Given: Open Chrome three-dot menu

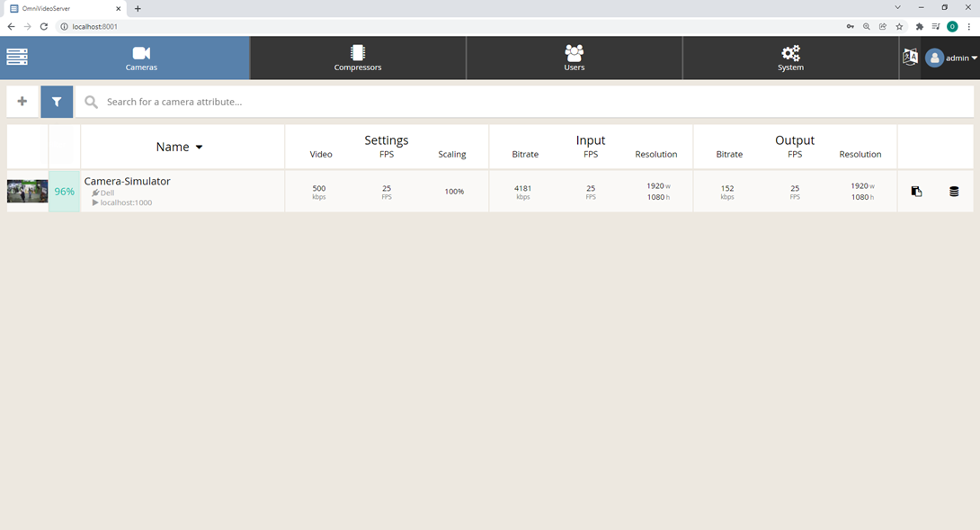Looking at the screenshot, I should pos(968,26).
